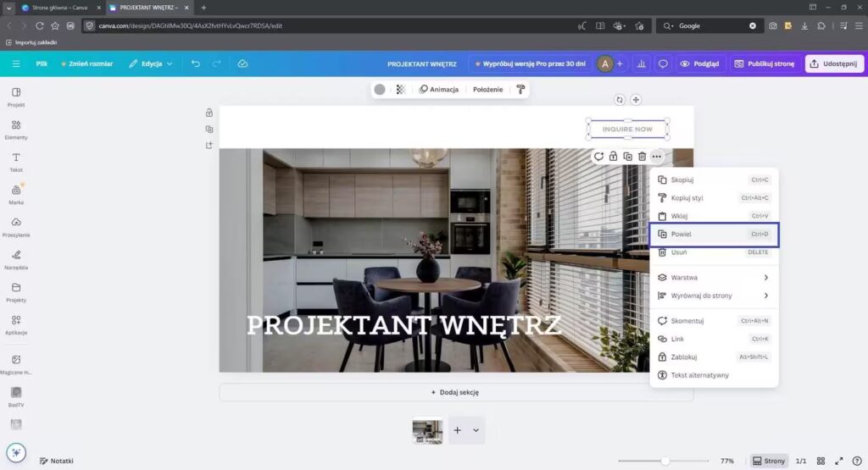
Task: Select Powiel from context menu
Action: (714, 234)
